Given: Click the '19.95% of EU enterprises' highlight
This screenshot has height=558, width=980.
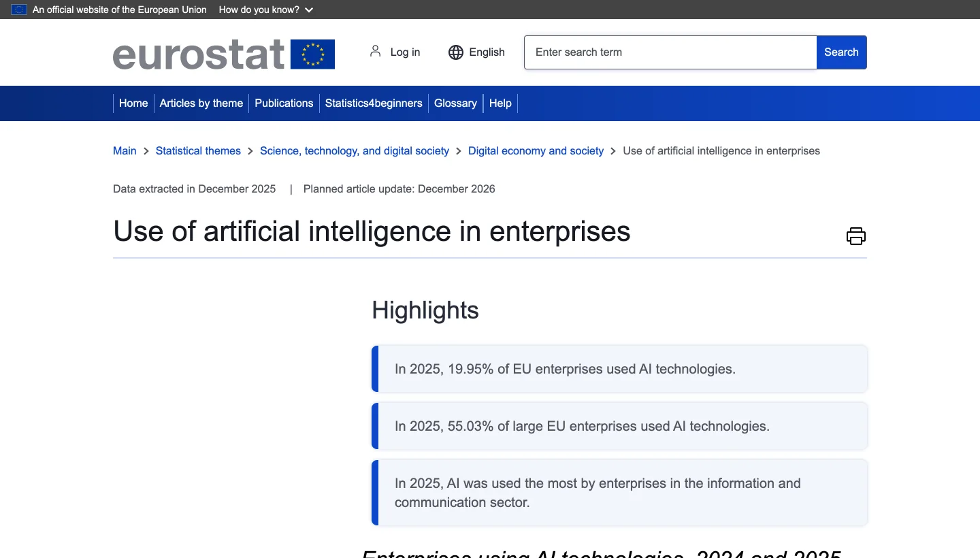Looking at the screenshot, I should coord(619,369).
